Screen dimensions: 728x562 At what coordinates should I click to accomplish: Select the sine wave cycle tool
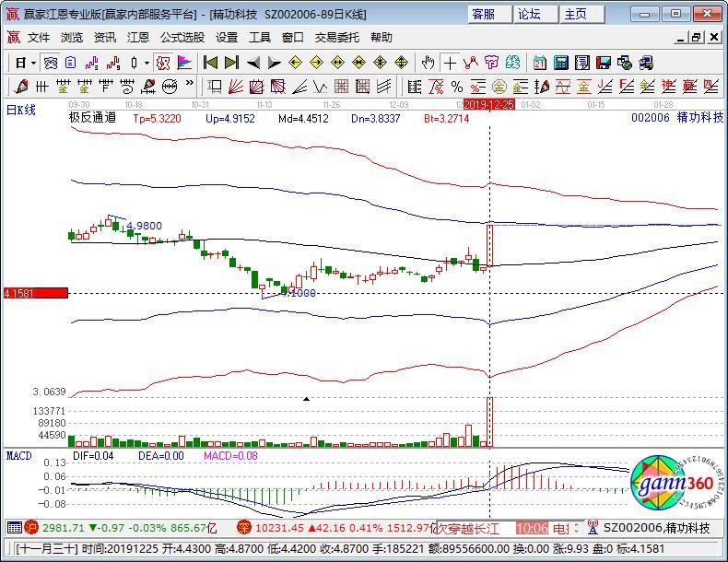pos(563,87)
